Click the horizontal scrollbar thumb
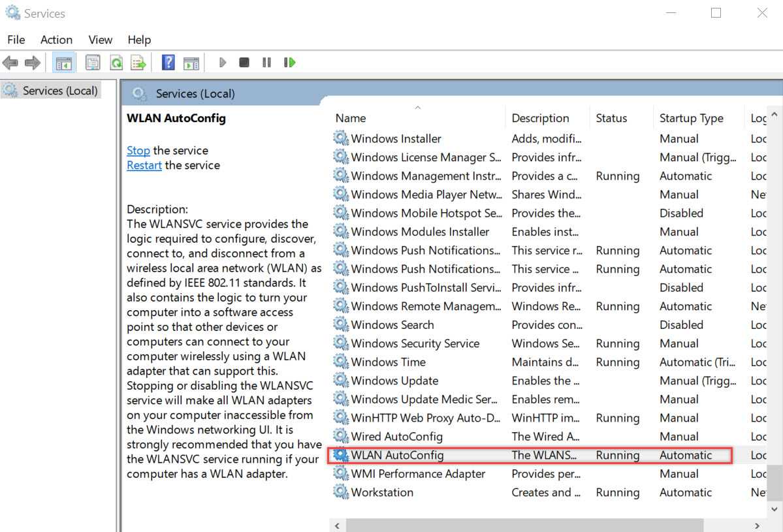The image size is (783, 532). click(525, 525)
